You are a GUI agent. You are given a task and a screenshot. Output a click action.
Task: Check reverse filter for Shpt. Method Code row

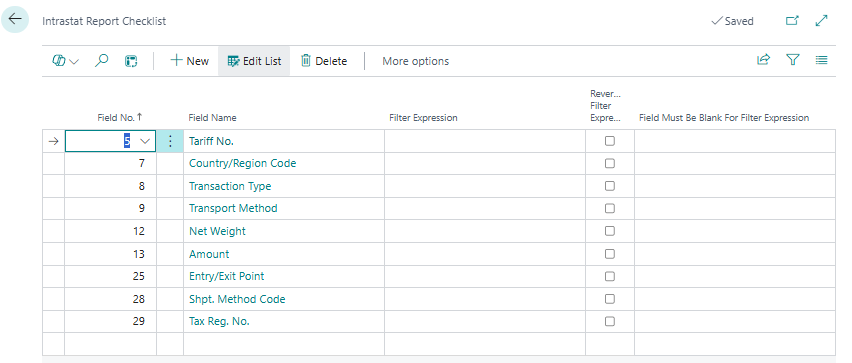[x=610, y=299]
